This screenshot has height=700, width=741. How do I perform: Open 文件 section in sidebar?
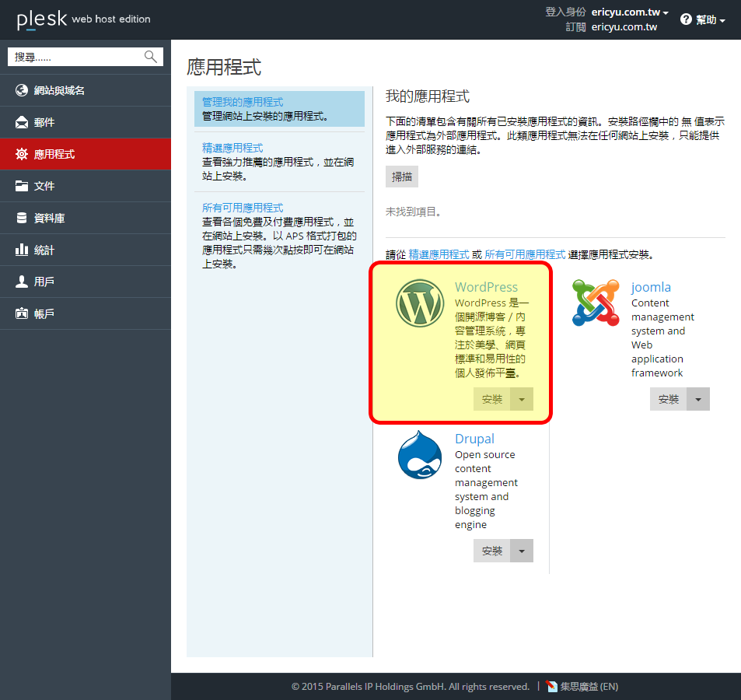[x=86, y=186]
